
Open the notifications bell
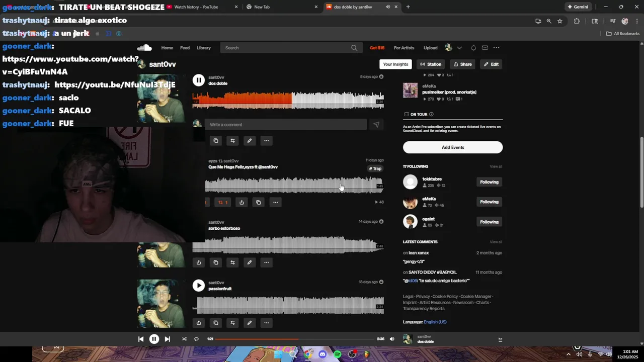[473, 48]
